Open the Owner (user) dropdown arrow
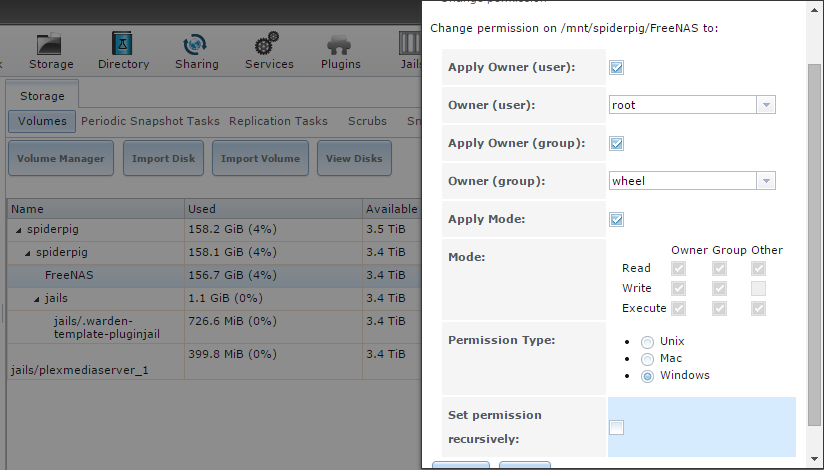Image resolution: width=824 pixels, height=470 pixels. point(766,105)
